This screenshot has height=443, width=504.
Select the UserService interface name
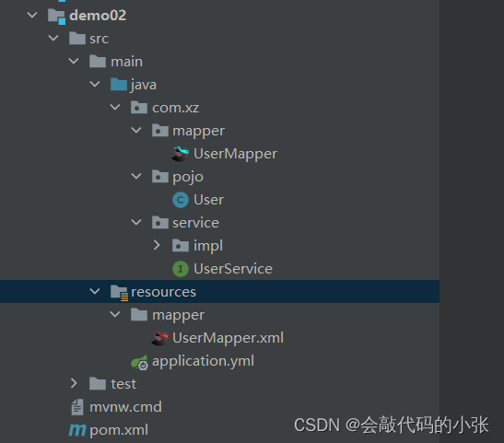(x=233, y=269)
